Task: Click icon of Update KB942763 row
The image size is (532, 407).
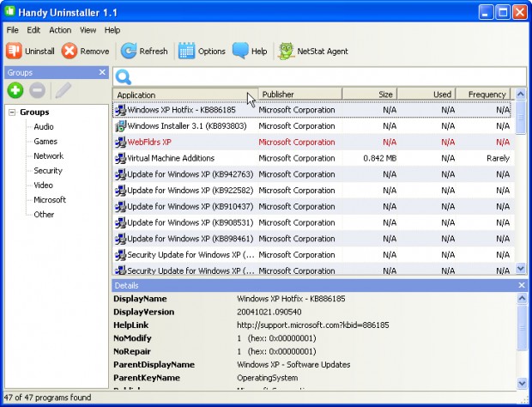Action: click(x=120, y=174)
